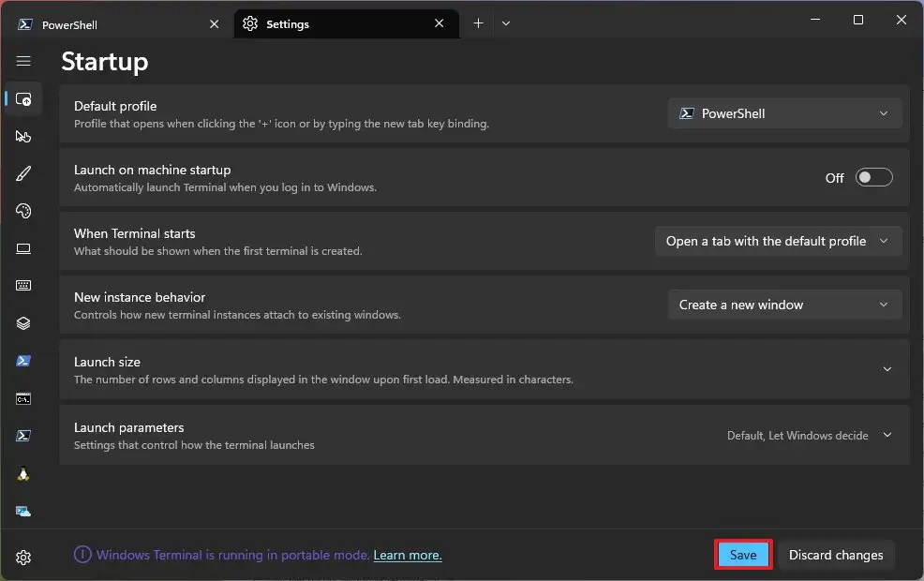Open the When Terminal starts dropdown

[778, 241]
